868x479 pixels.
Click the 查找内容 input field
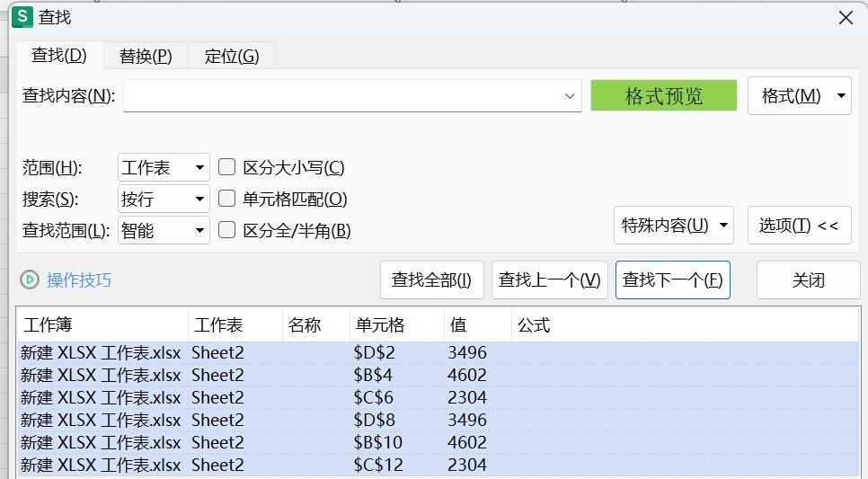tap(352, 96)
